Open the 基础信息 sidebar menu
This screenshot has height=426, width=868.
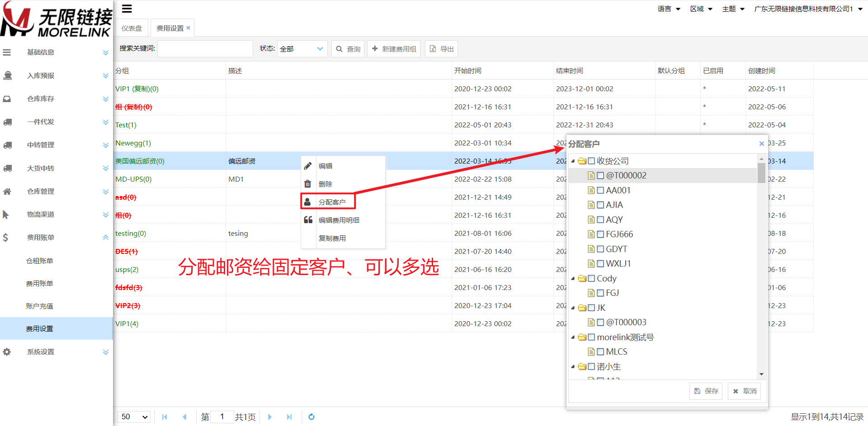56,52
